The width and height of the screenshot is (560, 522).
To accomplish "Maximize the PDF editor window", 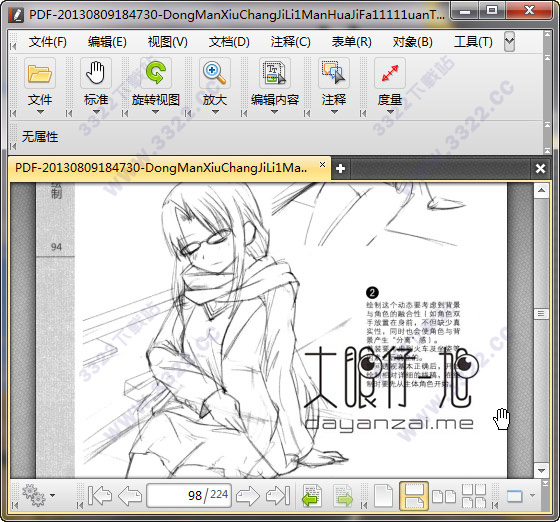I will (x=492, y=11).
